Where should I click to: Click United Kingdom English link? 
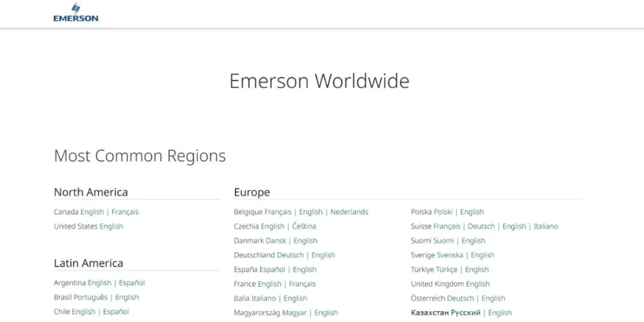click(x=478, y=284)
